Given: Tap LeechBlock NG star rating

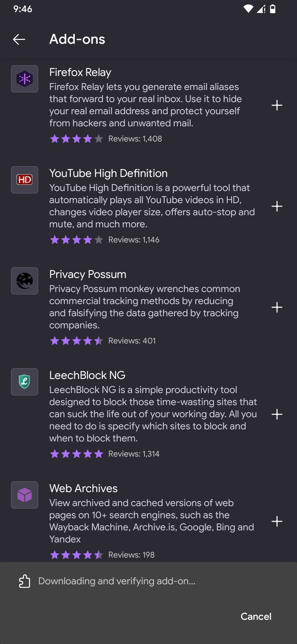Looking at the screenshot, I should [76, 454].
